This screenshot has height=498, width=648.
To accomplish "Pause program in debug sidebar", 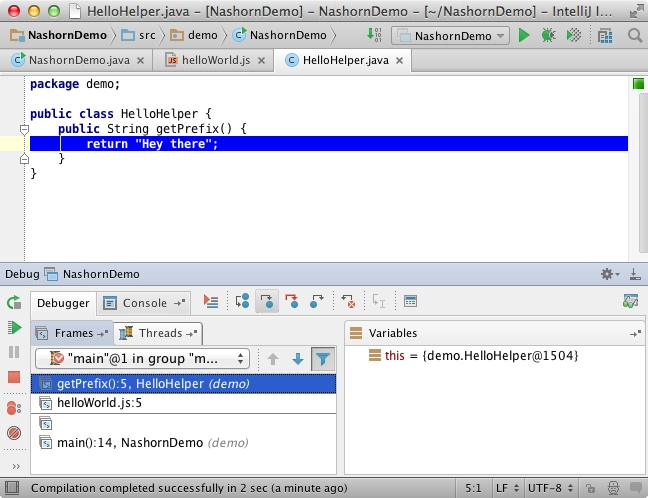I will [x=14, y=352].
